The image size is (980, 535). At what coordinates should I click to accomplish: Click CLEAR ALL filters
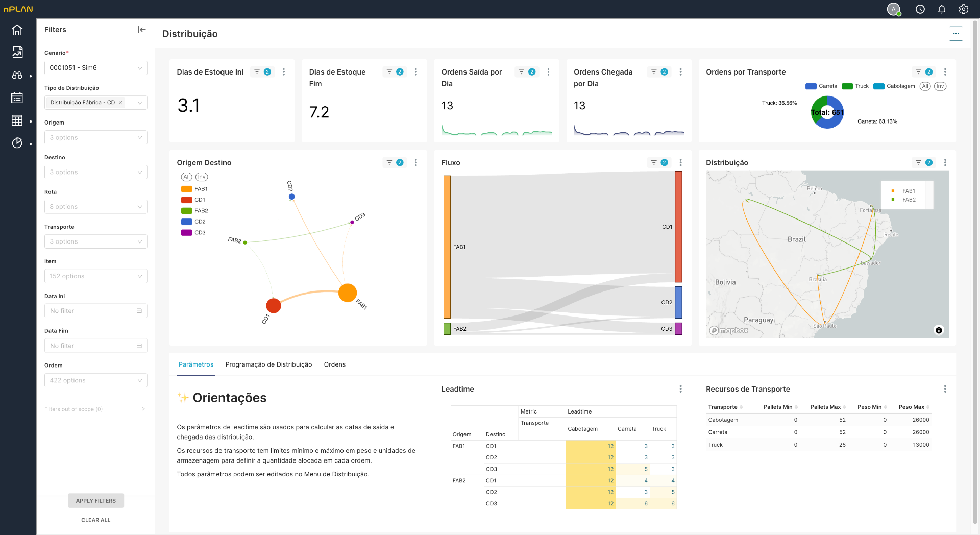(x=96, y=520)
